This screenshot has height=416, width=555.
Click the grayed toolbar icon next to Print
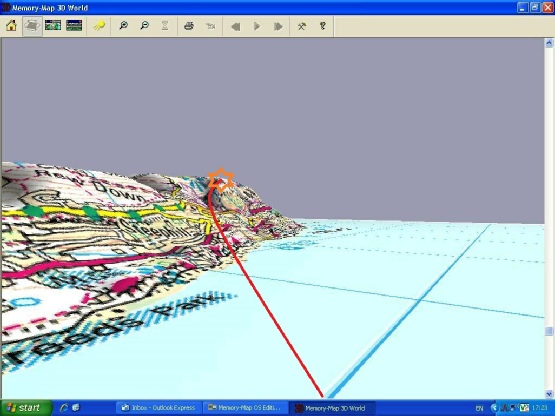pos(211,26)
